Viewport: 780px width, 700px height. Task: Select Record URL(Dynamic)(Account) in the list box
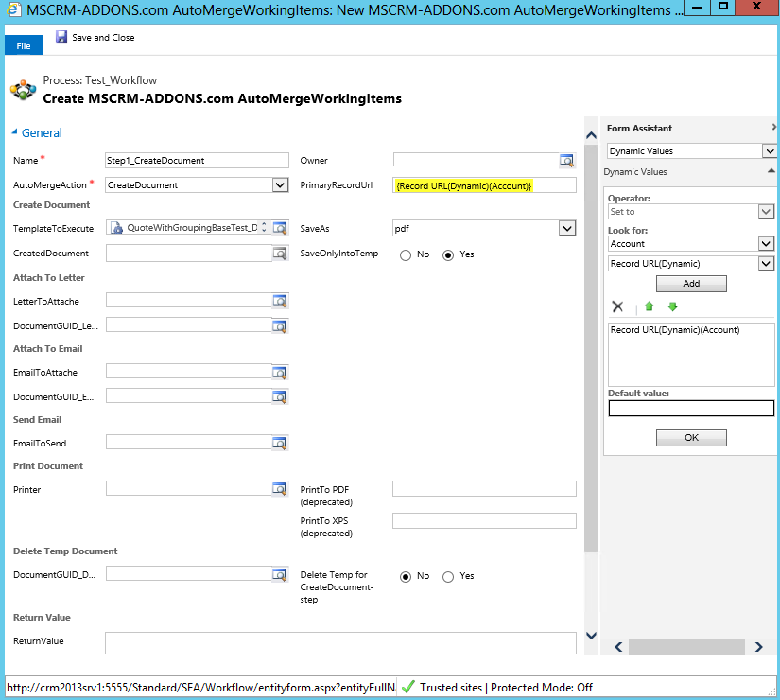675,329
